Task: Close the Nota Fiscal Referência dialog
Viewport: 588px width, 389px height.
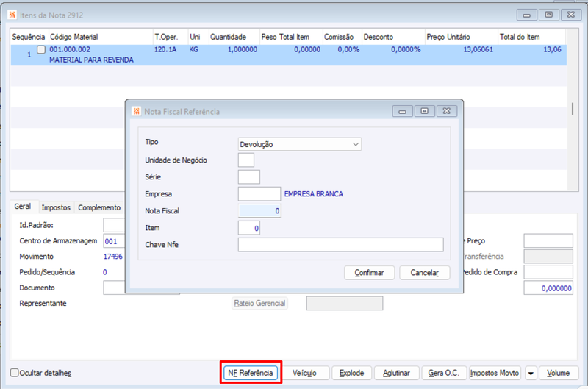Action: (447, 112)
